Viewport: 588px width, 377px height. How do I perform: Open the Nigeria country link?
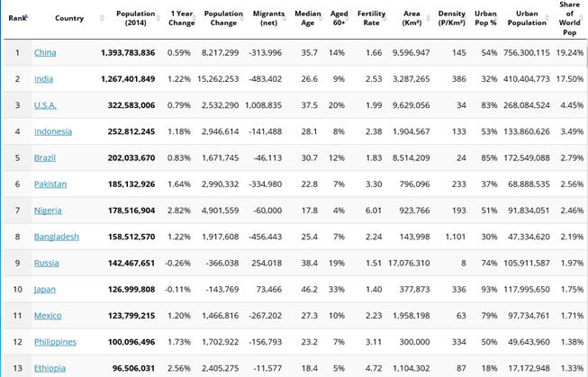point(48,211)
